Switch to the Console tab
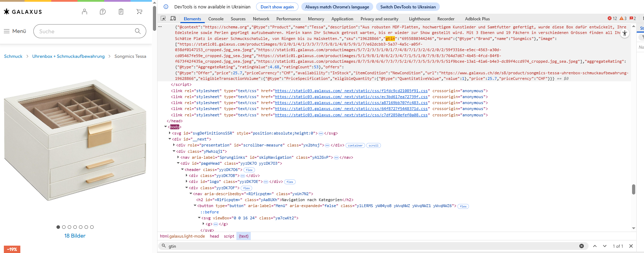Image resolution: width=644 pixels, height=253 pixels. point(216,19)
